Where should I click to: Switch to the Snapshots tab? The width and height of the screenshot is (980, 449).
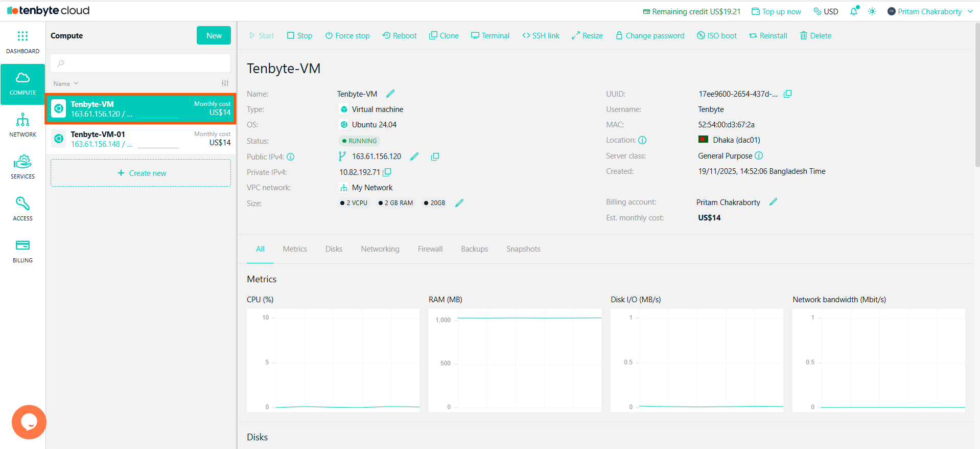[x=523, y=249]
